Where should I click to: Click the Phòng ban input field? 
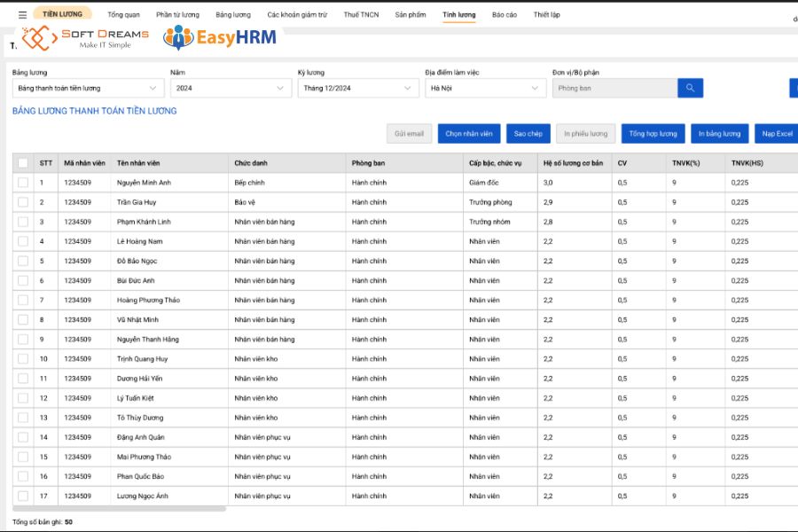click(x=617, y=87)
